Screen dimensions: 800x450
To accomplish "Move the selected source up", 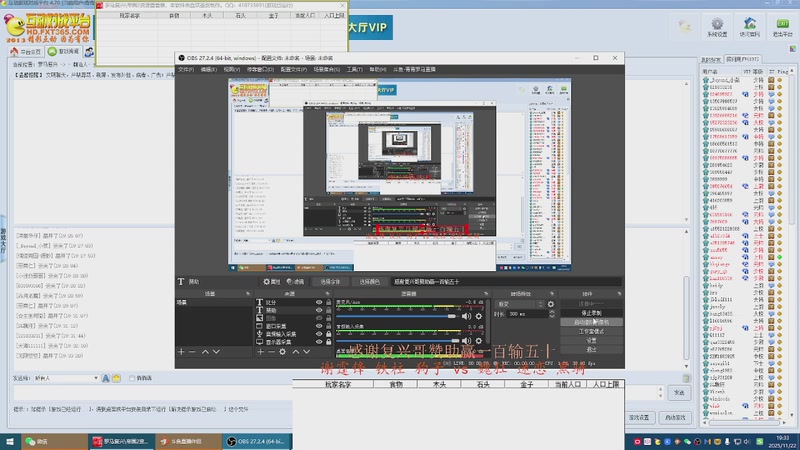I will [295, 352].
